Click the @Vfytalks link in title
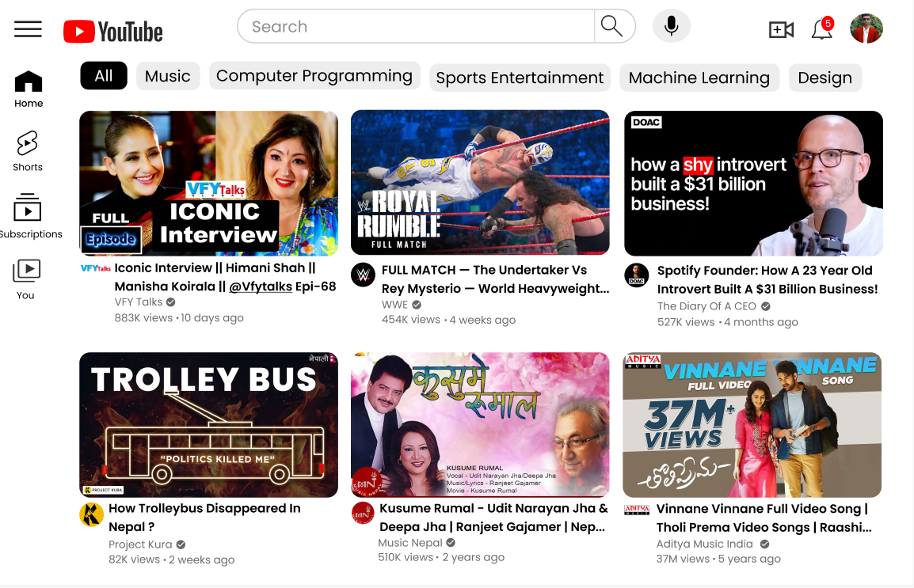Image resolution: width=914 pixels, height=588 pixels. coord(261,286)
